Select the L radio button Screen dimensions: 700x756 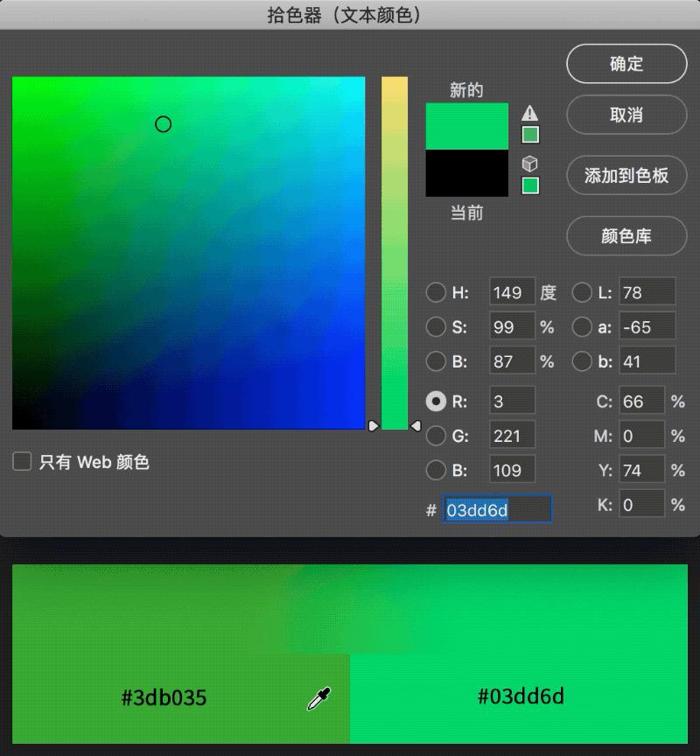coord(582,292)
